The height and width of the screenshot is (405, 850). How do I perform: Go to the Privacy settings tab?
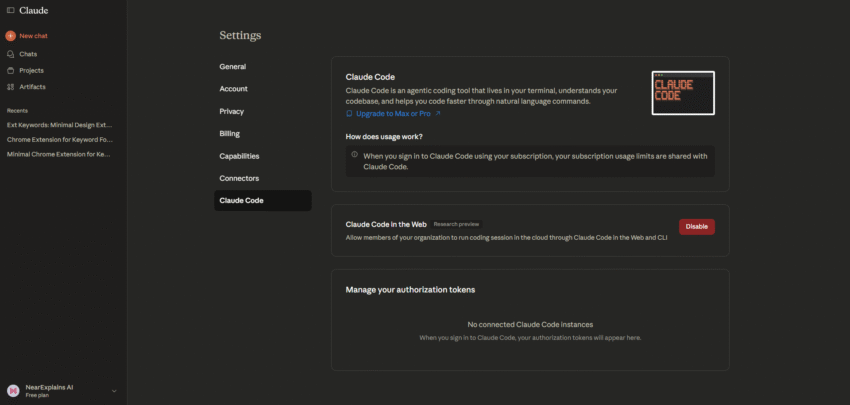[232, 111]
